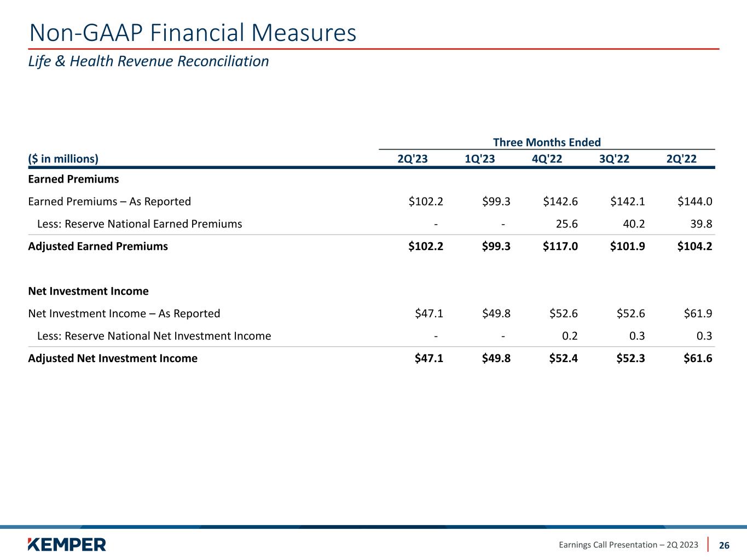The width and height of the screenshot is (747, 560).
Task: Click the Adjusted Earned Premiums row label
Action: click(98, 246)
